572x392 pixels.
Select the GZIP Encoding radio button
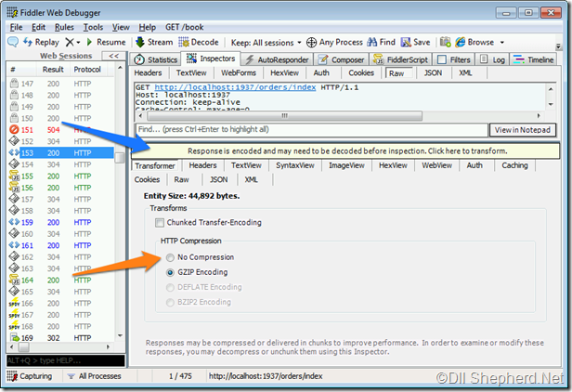pos(170,273)
